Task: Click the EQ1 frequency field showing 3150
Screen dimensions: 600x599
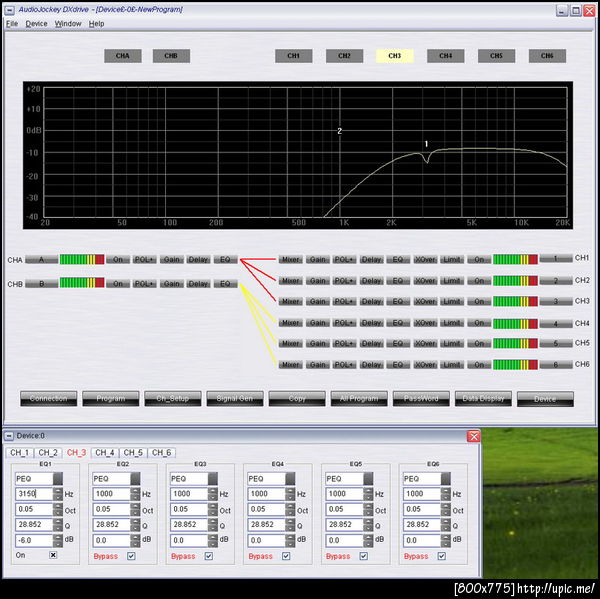Action: 34,494
